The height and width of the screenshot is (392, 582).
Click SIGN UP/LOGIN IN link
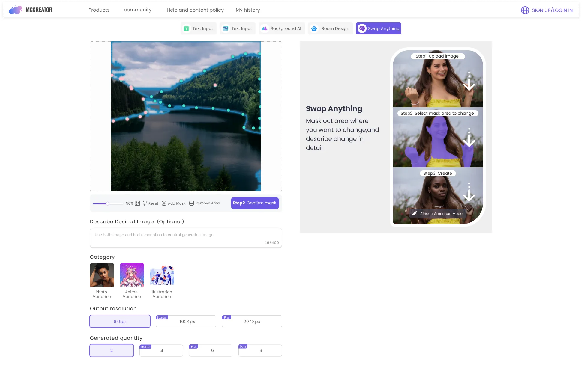(552, 10)
